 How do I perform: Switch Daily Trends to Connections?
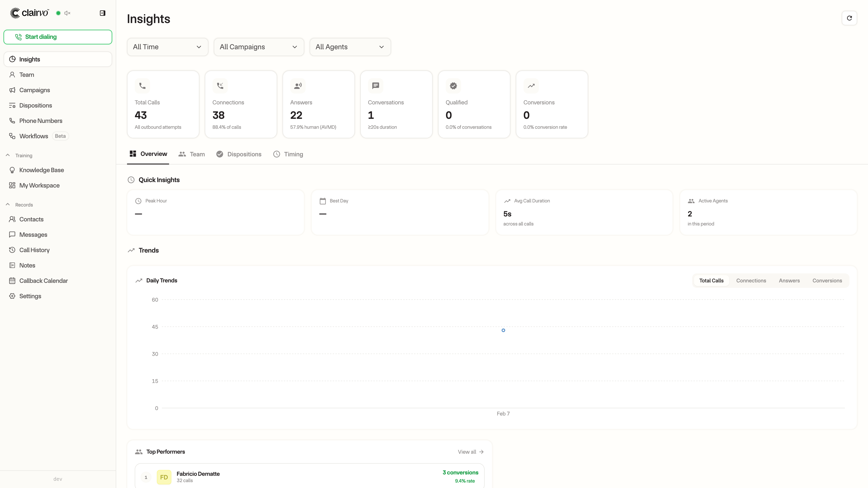(x=751, y=281)
